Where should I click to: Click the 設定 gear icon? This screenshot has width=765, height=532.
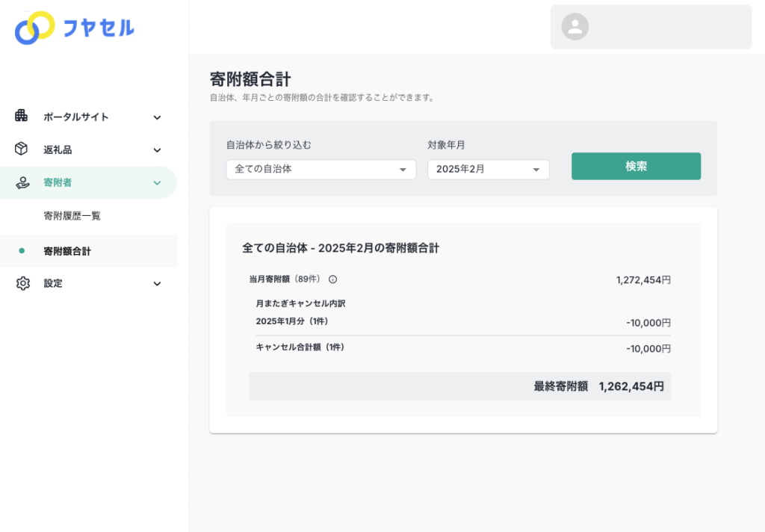[22, 283]
